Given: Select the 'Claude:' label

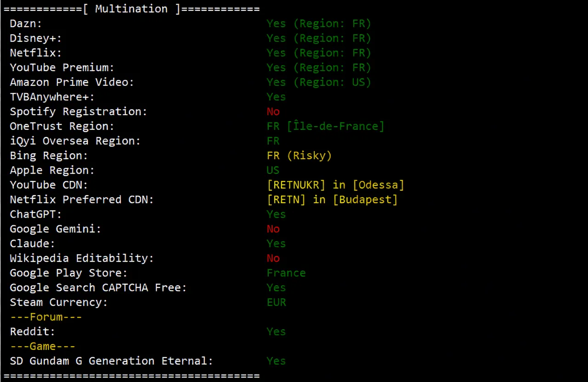Looking at the screenshot, I should pos(33,244).
